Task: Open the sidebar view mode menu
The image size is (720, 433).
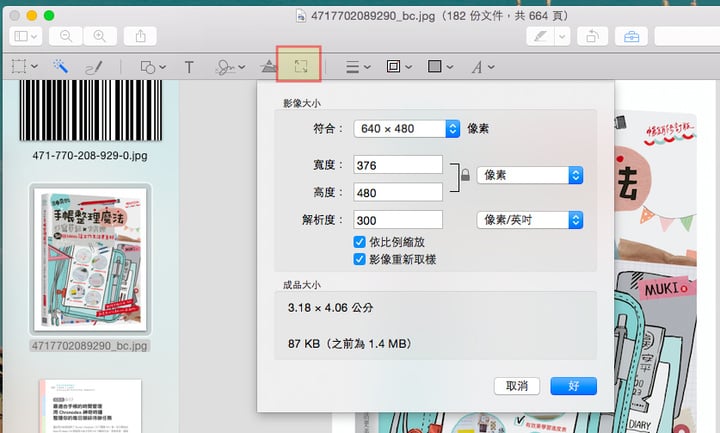Action: click(27, 36)
